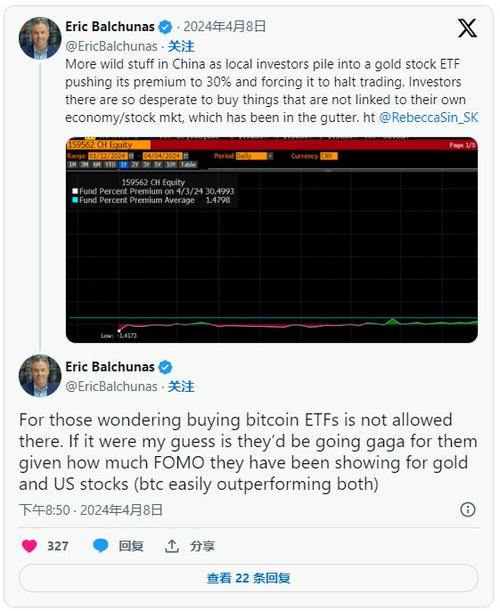The width and height of the screenshot is (500, 611).
Task: Open the Period Daily dropdown
Action: tap(254, 156)
